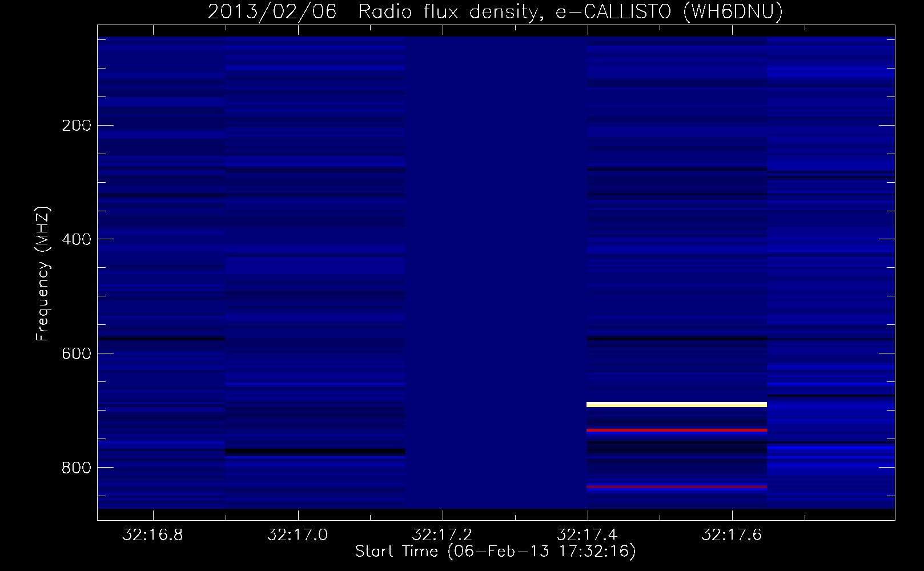Click the 800 frequency tick label
Viewport: 924px width, 571px height.
click(x=77, y=468)
